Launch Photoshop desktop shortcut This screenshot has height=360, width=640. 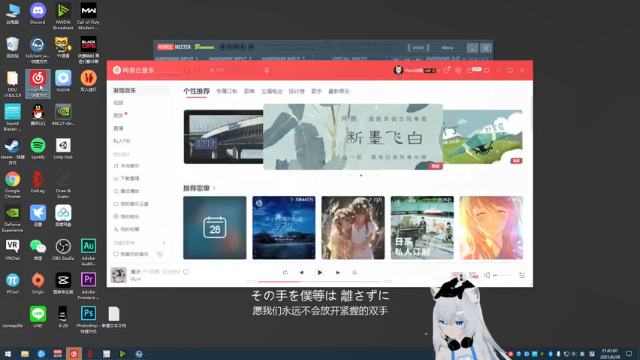88,320
